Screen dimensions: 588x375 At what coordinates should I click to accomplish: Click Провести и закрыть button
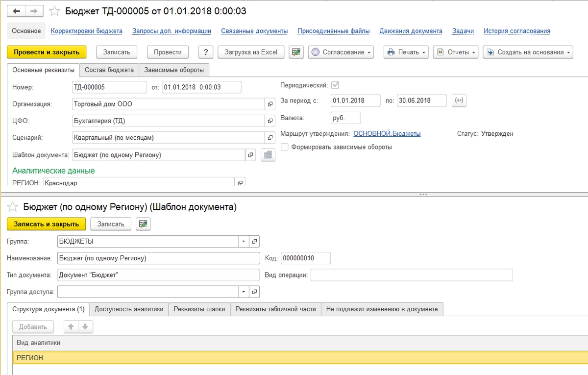click(47, 52)
